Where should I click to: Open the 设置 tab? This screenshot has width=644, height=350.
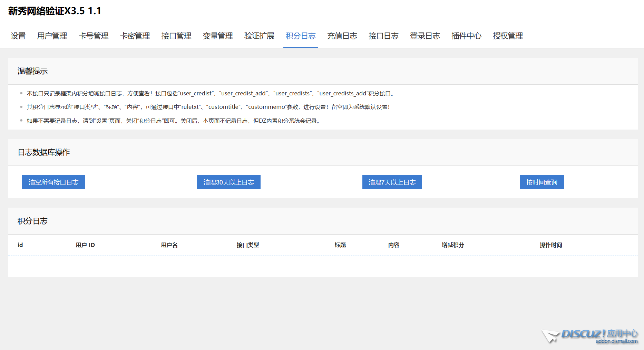point(18,36)
